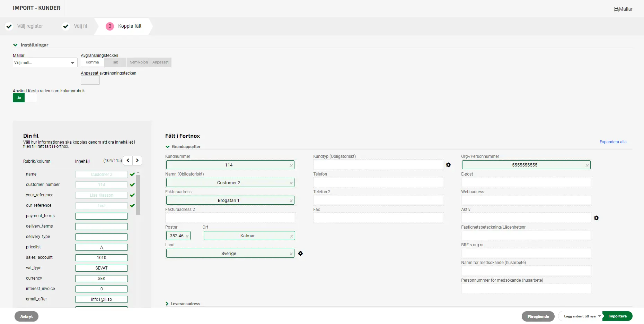Open the Välj mall dropdown
The height and width of the screenshot is (324, 644).
pyautogui.click(x=45, y=63)
